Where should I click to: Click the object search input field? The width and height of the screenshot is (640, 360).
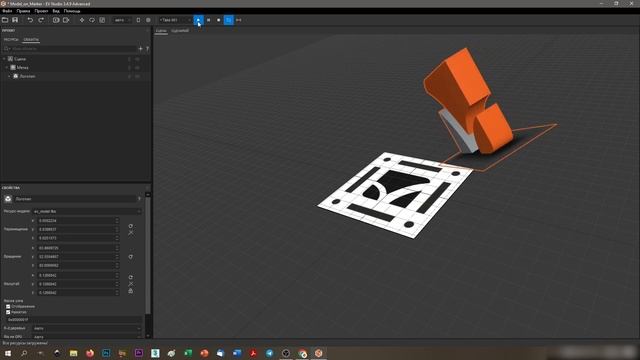[x=73, y=49]
